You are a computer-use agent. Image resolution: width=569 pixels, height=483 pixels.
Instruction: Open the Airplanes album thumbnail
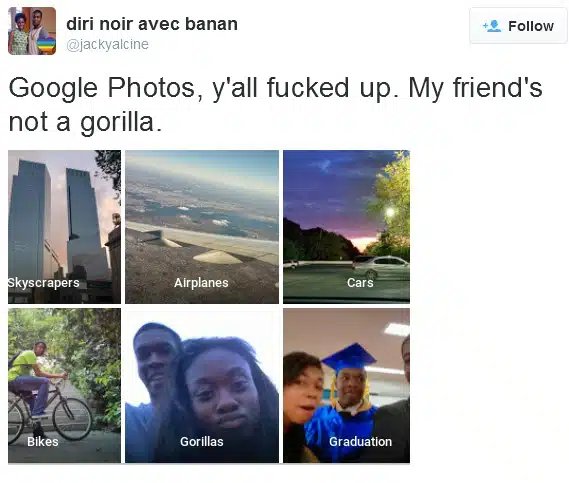(202, 227)
